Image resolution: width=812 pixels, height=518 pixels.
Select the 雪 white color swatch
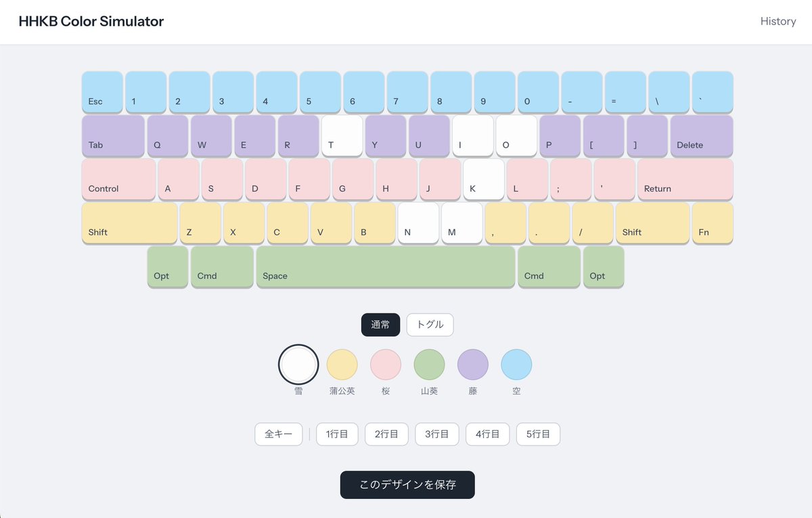tap(298, 364)
